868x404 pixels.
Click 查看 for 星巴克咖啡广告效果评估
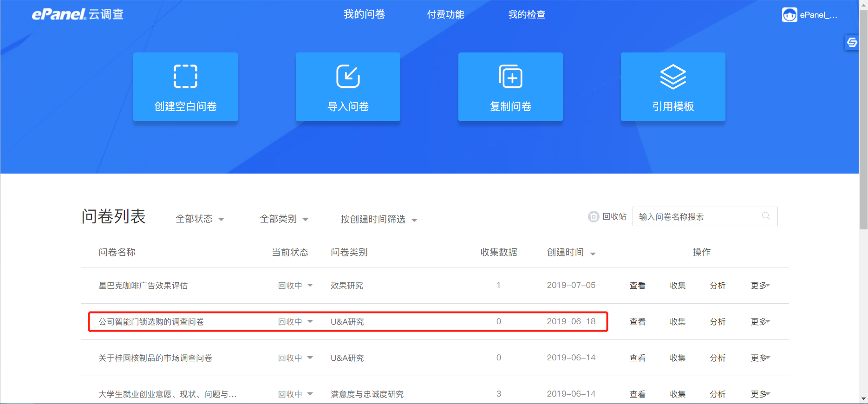(x=637, y=286)
